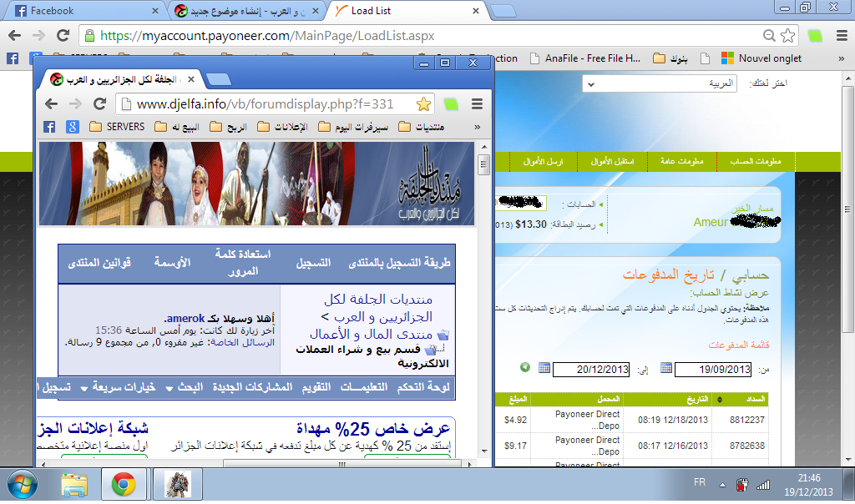Click the Chrome taskbar icon
The height and width of the screenshot is (504, 855).
124,484
